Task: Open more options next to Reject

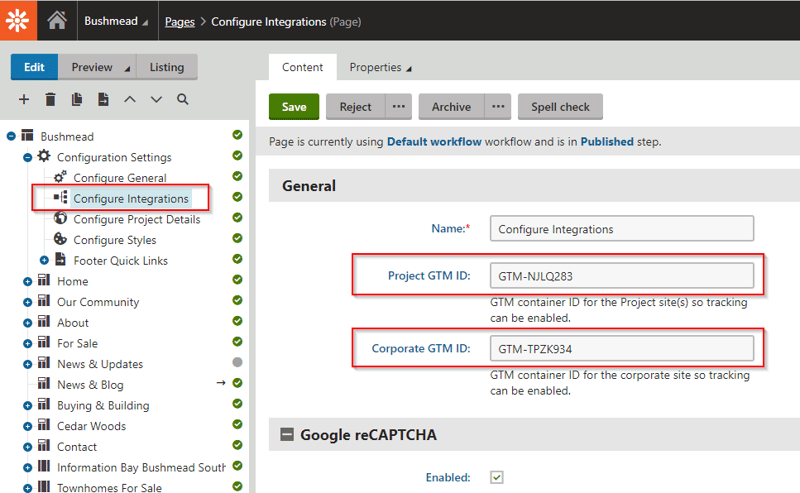Action: [x=398, y=107]
